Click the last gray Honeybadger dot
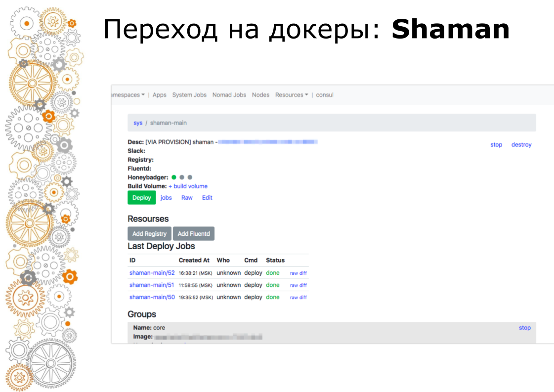The image size is (554, 392). [x=189, y=177]
